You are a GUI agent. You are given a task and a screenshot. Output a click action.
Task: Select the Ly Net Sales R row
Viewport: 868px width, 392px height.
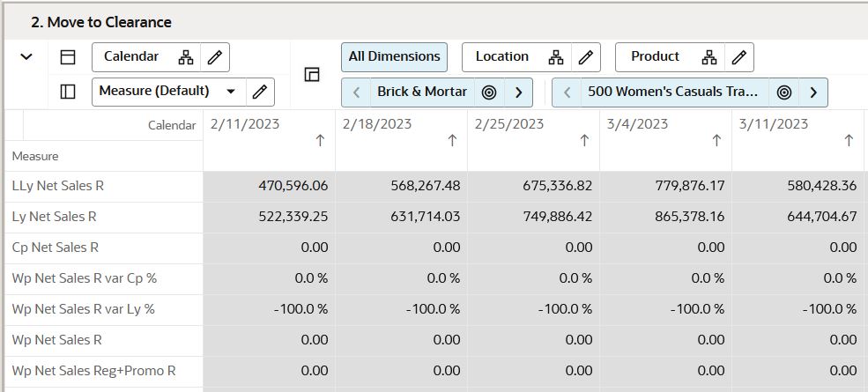click(103, 217)
